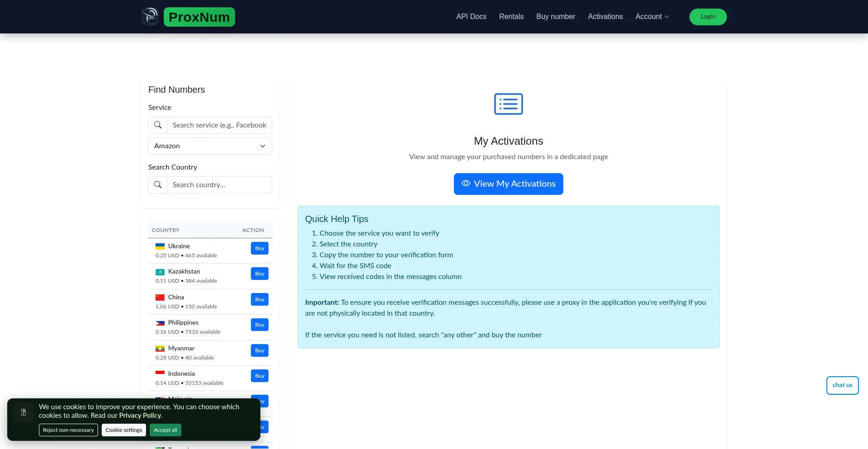Click the China flag icon
The image size is (868, 449).
click(x=160, y=298)
